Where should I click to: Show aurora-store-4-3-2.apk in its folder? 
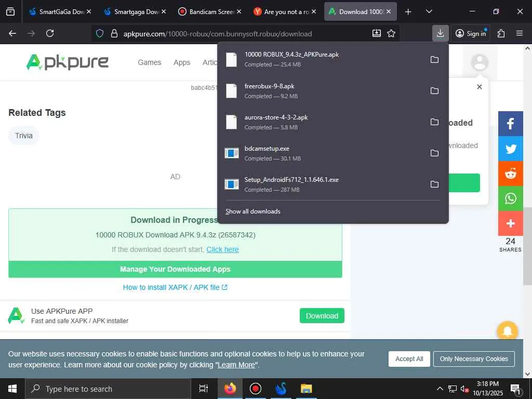[434, 122]
